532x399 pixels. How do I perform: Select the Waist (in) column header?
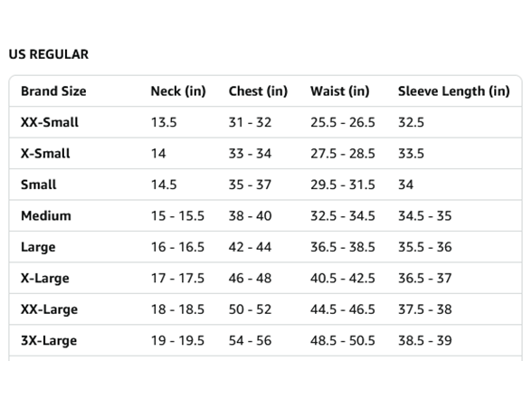coord(339,90)
